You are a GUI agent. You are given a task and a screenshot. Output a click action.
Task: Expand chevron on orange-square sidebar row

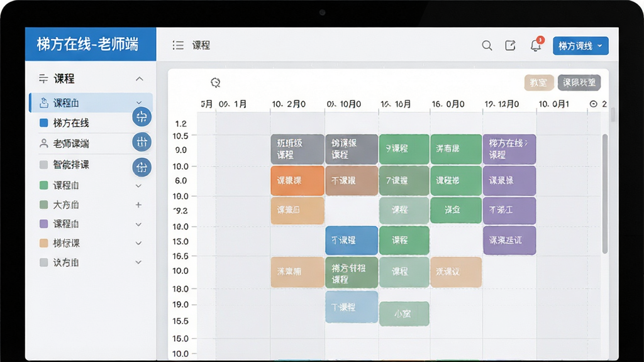pos(139,243)
